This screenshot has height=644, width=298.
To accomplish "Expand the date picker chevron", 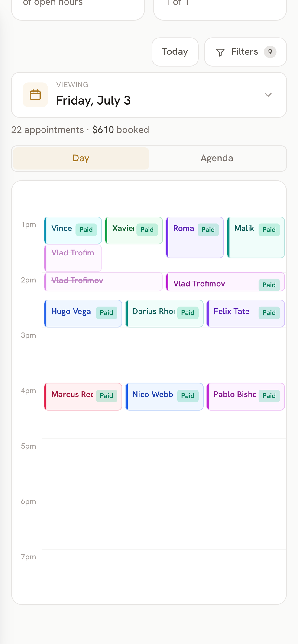I will click(268, 95).
